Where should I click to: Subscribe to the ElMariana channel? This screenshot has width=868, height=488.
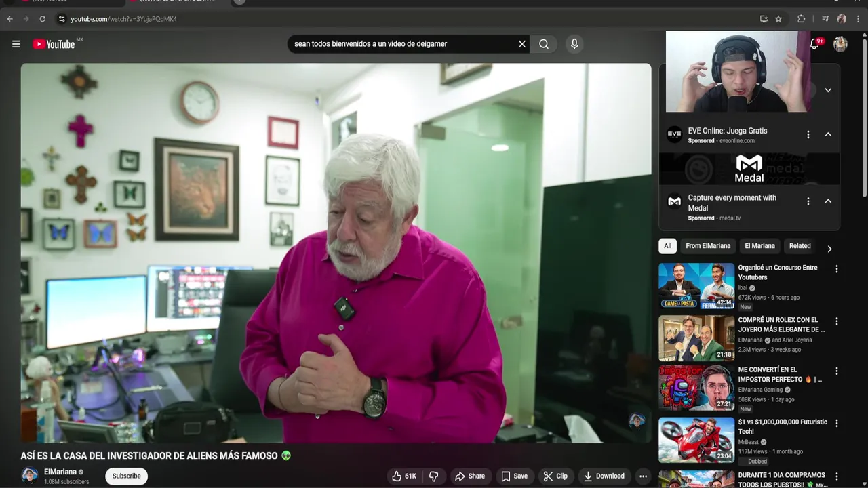(x=126, y=476)
